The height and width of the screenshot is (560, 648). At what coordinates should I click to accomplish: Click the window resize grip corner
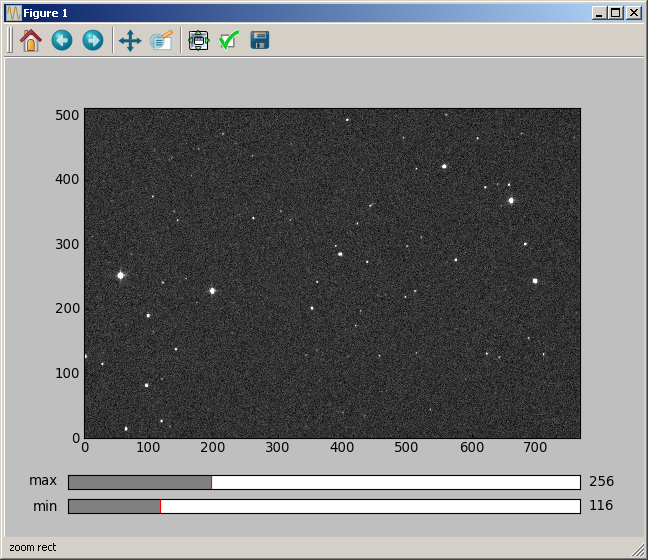coord(638,550)
